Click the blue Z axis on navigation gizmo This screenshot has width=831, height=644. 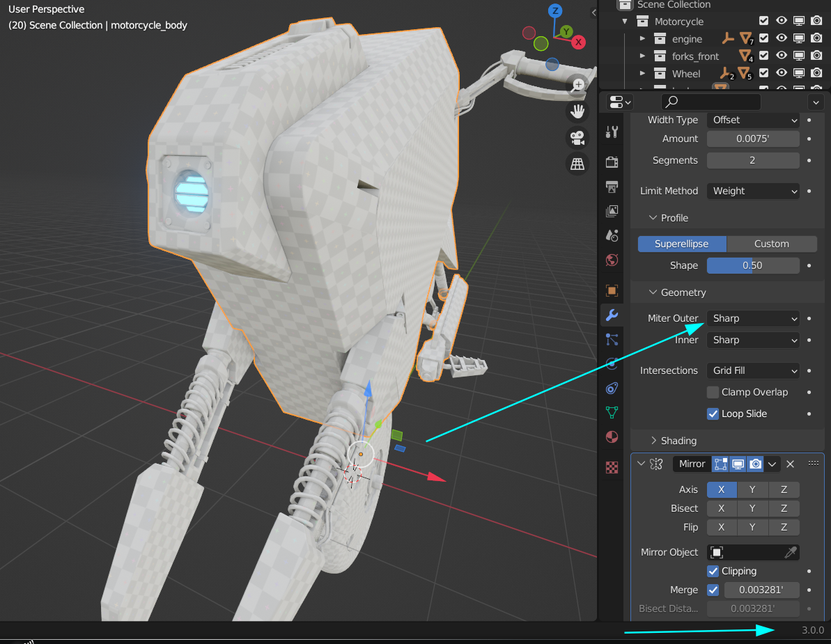click(x=555, y=10)
